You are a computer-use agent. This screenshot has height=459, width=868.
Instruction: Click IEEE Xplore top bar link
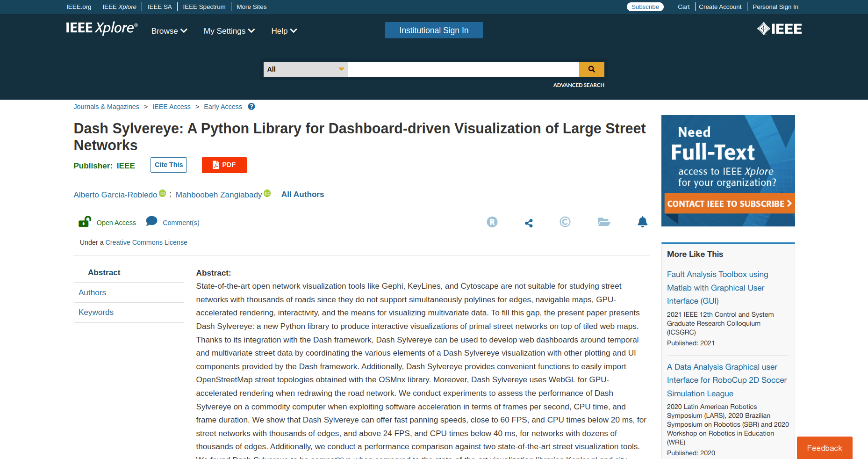120,7
